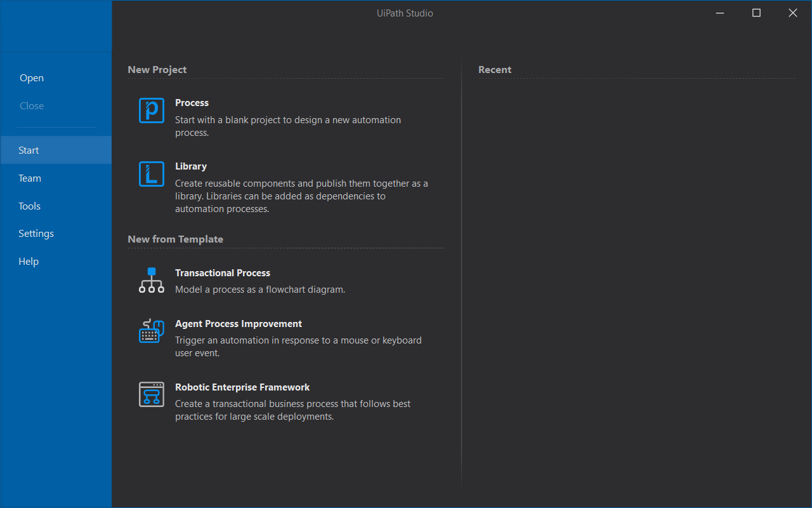
Task: Maximize the UiPath Studio window
Action: point(756,13)
